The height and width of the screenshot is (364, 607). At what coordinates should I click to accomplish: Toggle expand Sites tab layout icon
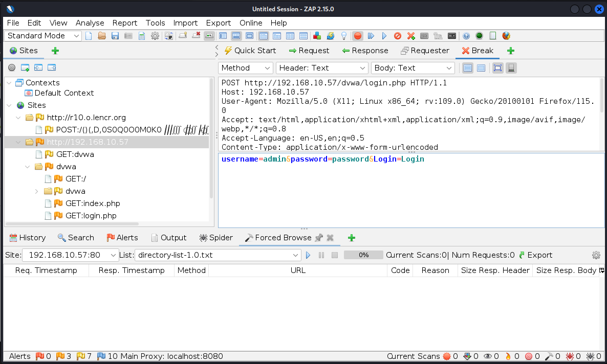tap(223, 36)
